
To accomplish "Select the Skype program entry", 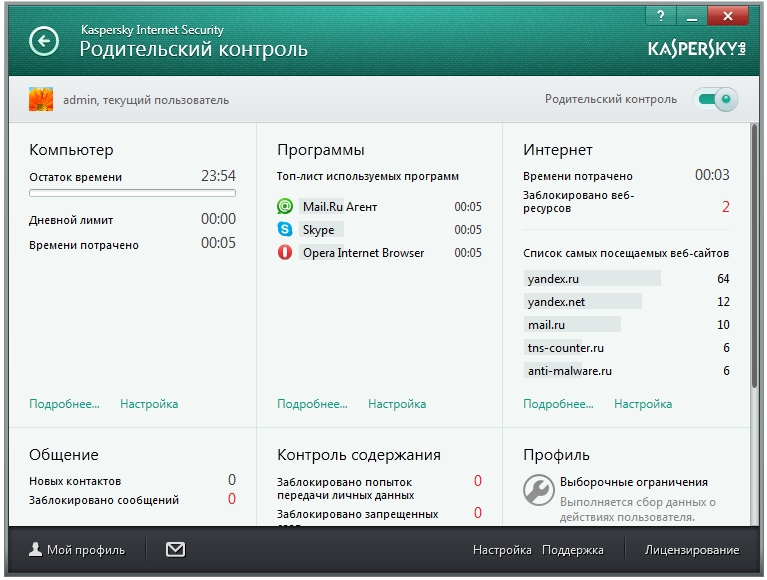I will pyautogui.click(x=379, y=229).
